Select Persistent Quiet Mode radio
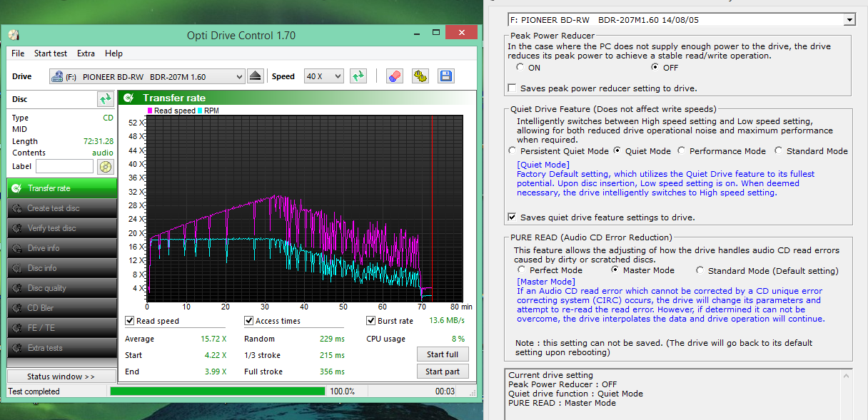Screen dimensions: 868x420 pyautogui.click(x=513, y=151)
